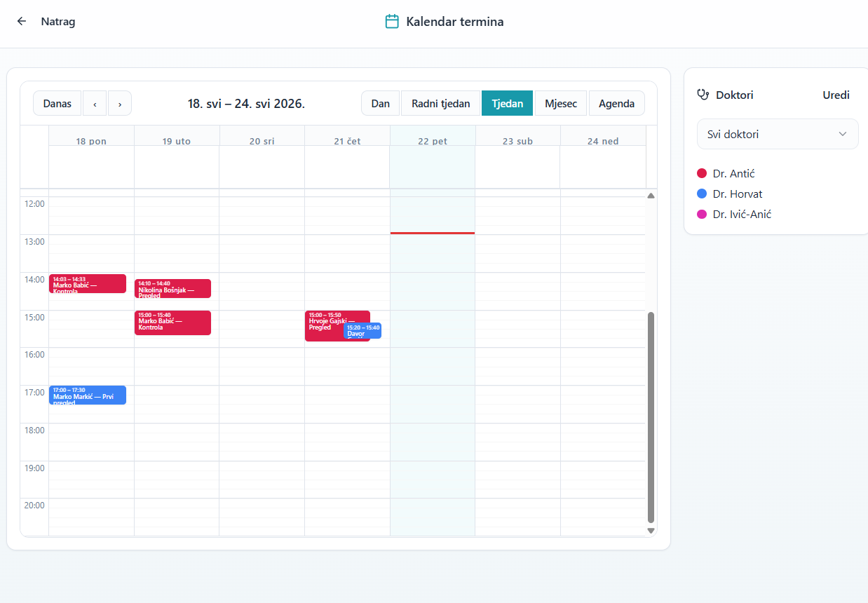Switch to Radni tjedan view
Screen dimensions: 868x603
click(x=440, y=104)
